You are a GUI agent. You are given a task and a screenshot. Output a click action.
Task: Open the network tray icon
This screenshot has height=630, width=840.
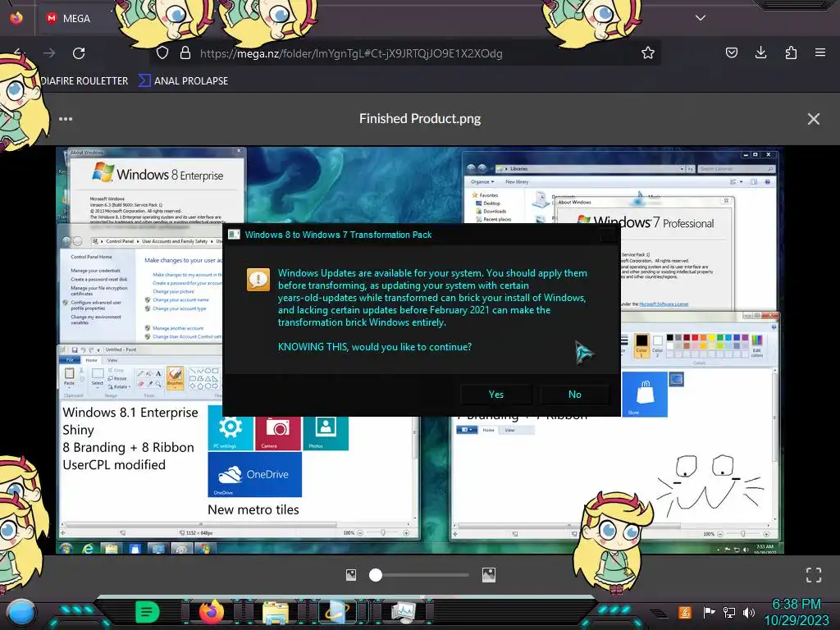click(x=729, y=612)
